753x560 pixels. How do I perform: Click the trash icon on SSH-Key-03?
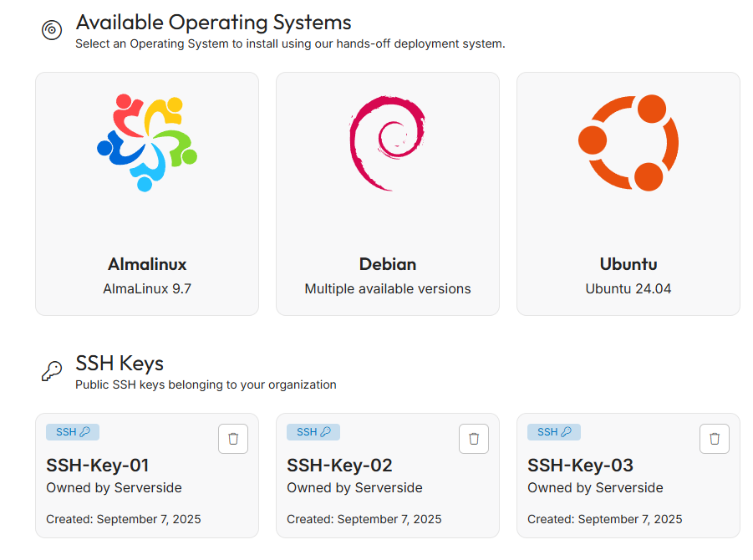pyautogui.click(x=714, y=438)
